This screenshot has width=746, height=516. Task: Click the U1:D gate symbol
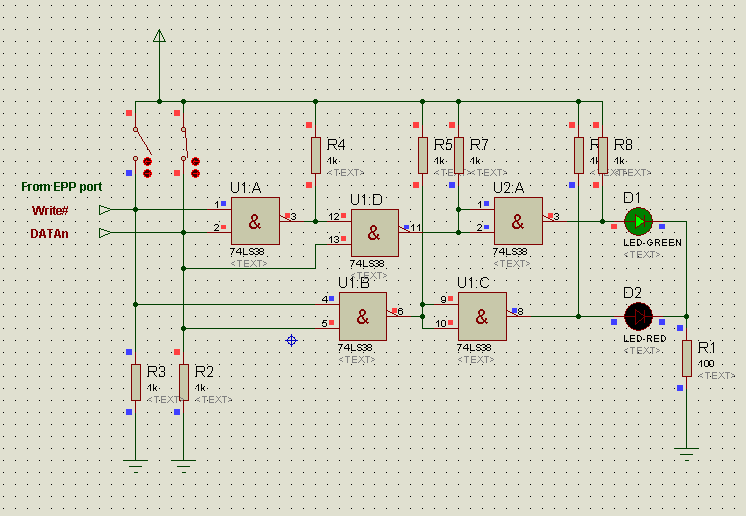(374, 233)
